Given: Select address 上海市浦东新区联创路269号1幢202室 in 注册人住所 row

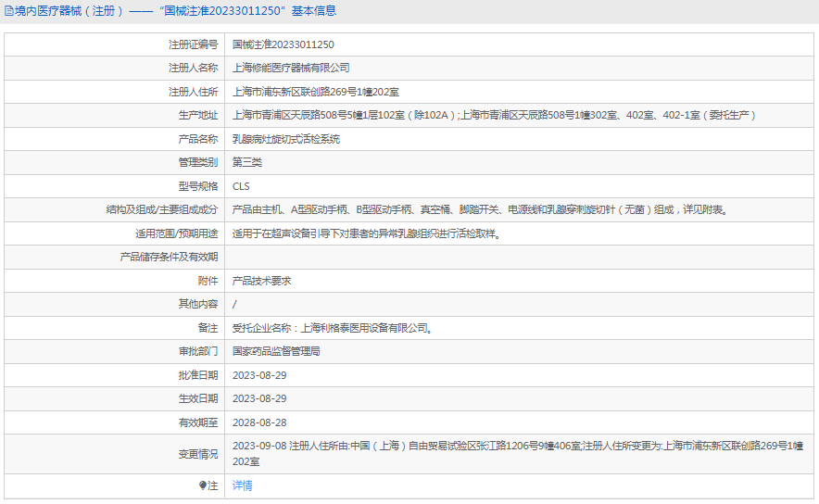Looking at the screenshot, I should point(316,92).
